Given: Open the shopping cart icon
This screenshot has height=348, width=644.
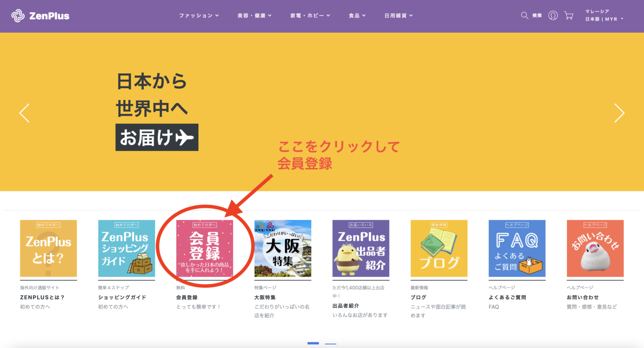Looking at the screenshot, I should [569, 16].
